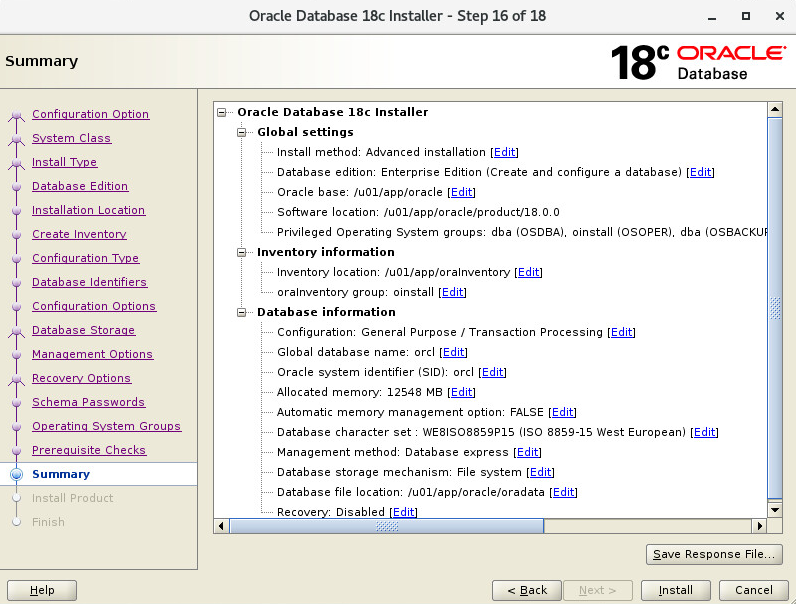
Task: Edit the Configuration General Purpose entry
Action: (621, 332)
